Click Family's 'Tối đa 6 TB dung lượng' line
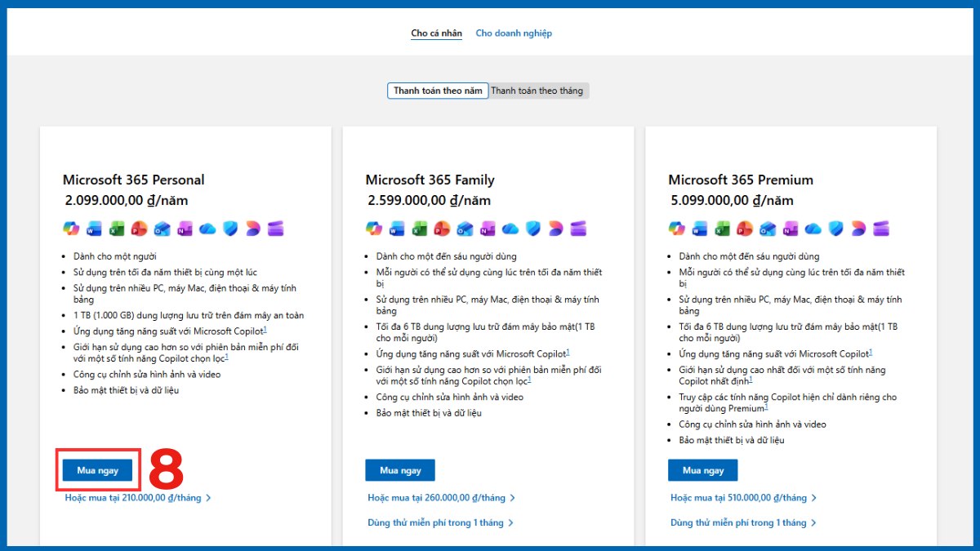Image resolution: width=980 pixels, height=551 pixels. click(x=485, y=331)
